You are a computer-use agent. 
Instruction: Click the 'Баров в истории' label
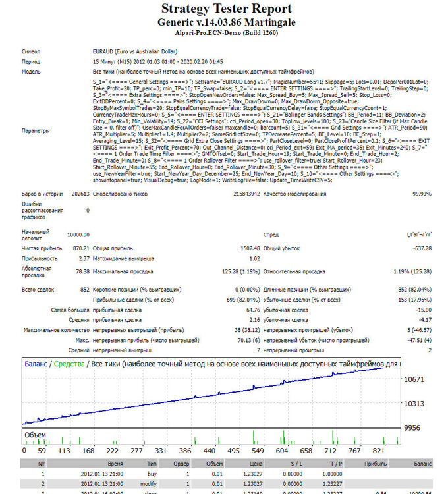(42, 194)
